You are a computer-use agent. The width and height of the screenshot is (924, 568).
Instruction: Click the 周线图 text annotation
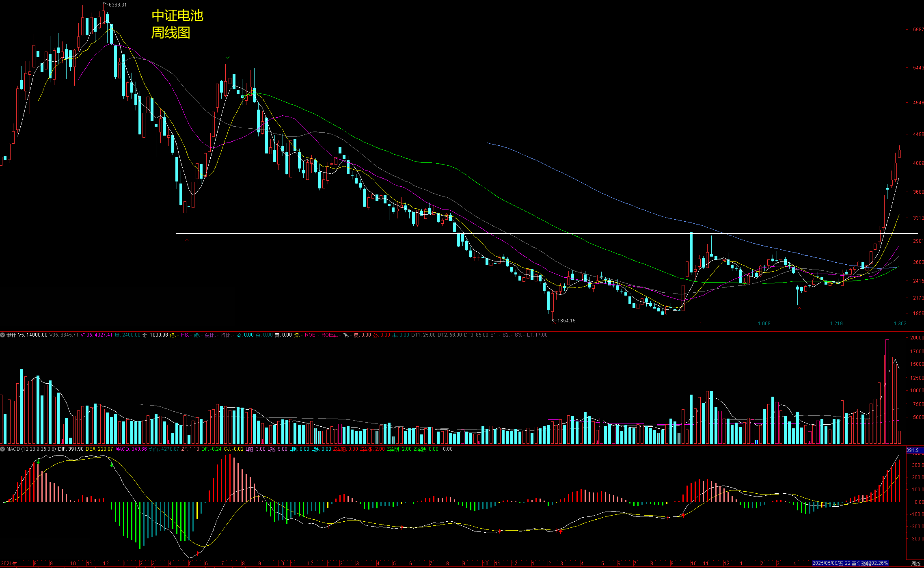tap(171, 32)
